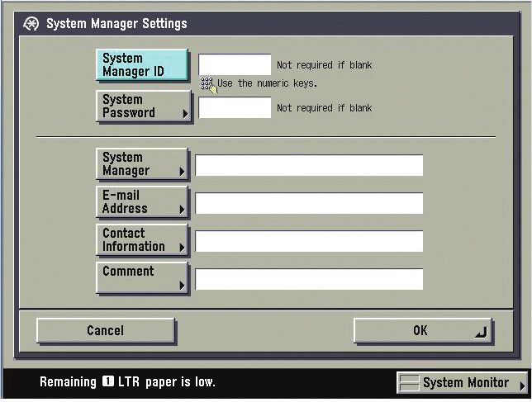Open the System Manager name button

tap(142, 163)
